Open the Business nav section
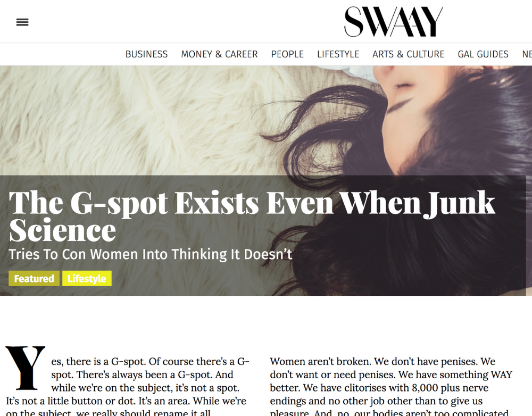The width and height of the screenshot is (532, 416). point(147,54)
